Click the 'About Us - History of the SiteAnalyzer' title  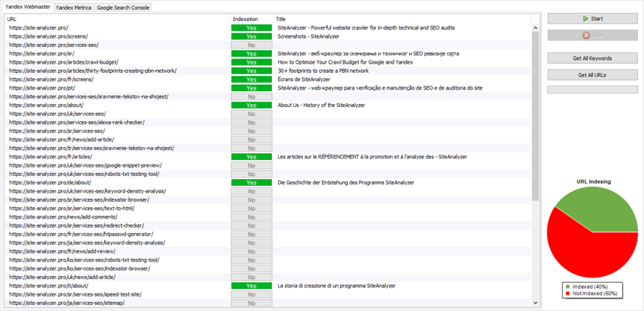[321, 105]
